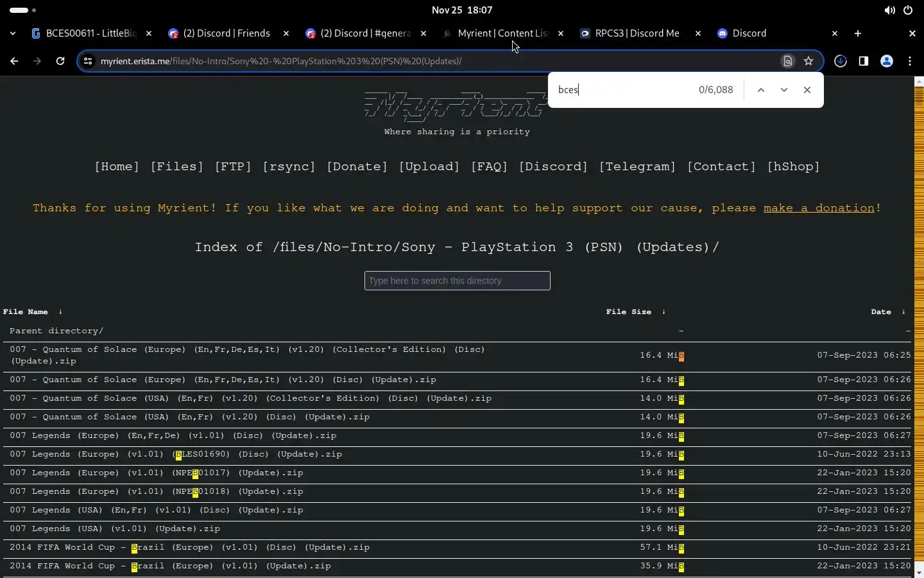The height and width of the screenshot is (578, 924).
Task: Open the Activities overview button
Action: [23, 10]
